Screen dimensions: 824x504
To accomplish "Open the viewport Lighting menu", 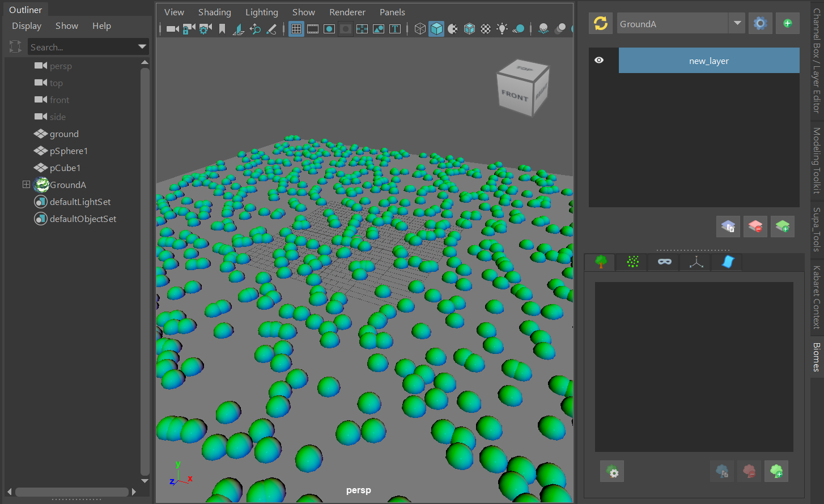I will click(x=262, y=12).
